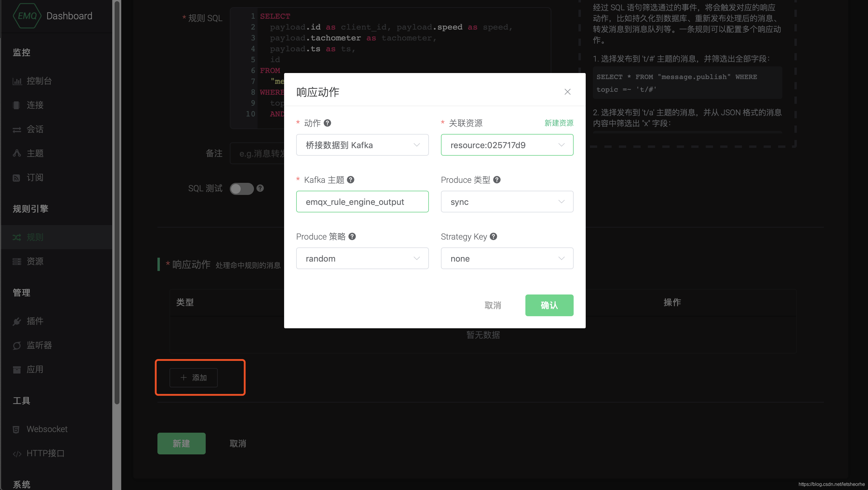This screenshot has height=490, width=868.
Task: Expand the 关联资源 resource dropdown
Action: pyautogui.click(x=507, y=145)
